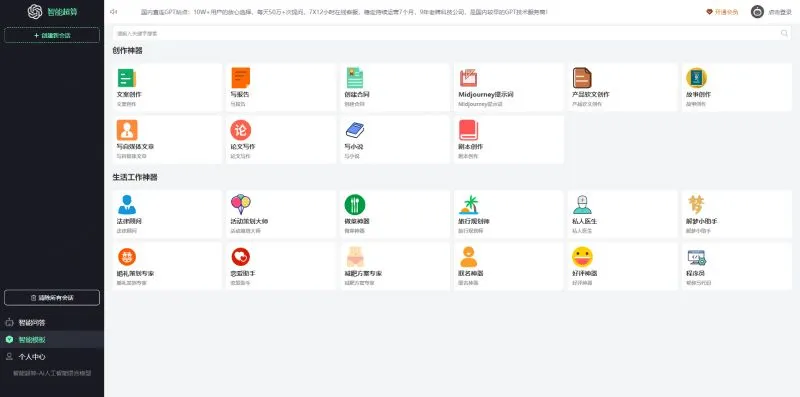Click the 点击登录 link
The image size is (800, 397).
click(780, 12)
